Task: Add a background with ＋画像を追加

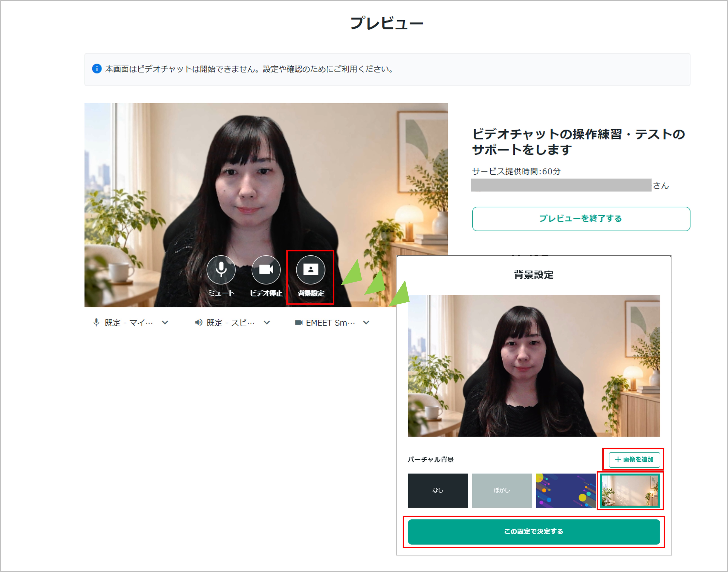Action: (634, 460)
